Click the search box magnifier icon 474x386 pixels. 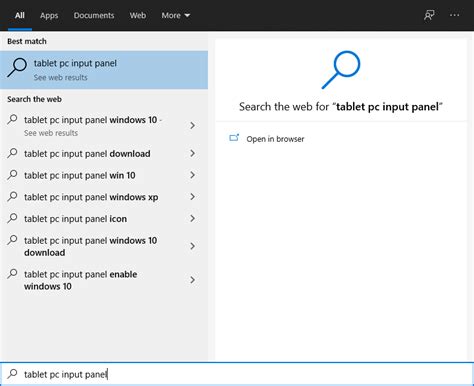12,374
